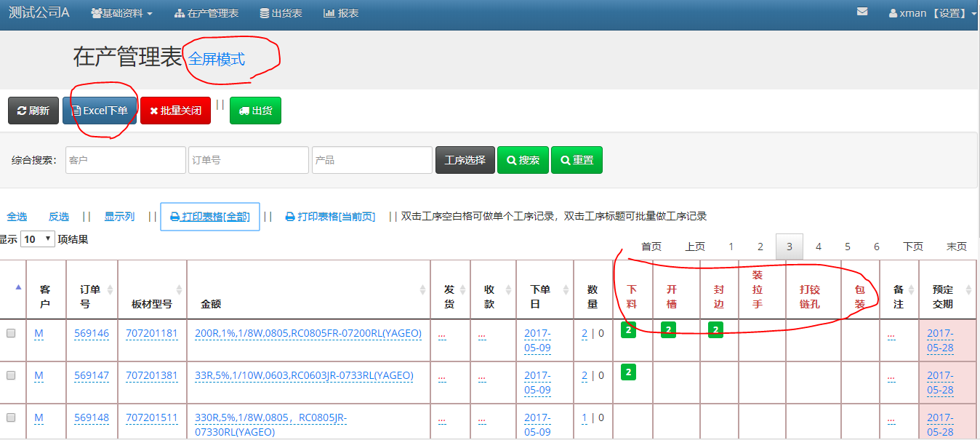980x440 pixels.
Task: Click the envelope mail icon in navbar
Action: click(x=862, y=12)
